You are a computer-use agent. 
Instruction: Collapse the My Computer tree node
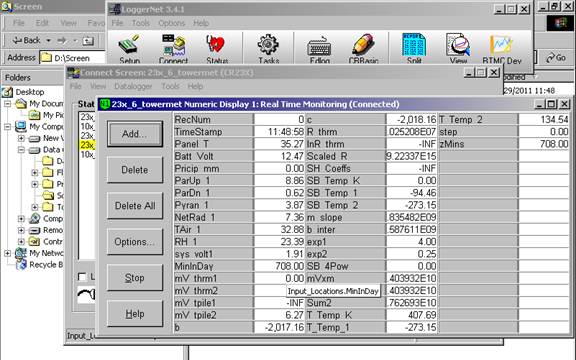click(x=7, y=127)
